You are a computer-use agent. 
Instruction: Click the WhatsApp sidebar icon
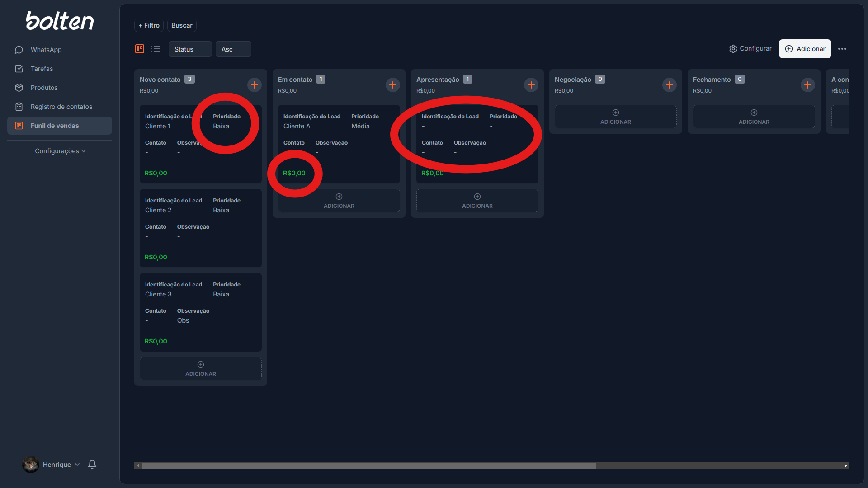19,49
